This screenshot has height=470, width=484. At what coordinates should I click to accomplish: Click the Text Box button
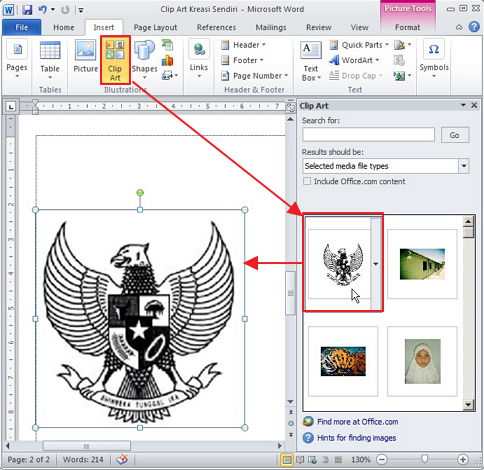tap(311, 61)
